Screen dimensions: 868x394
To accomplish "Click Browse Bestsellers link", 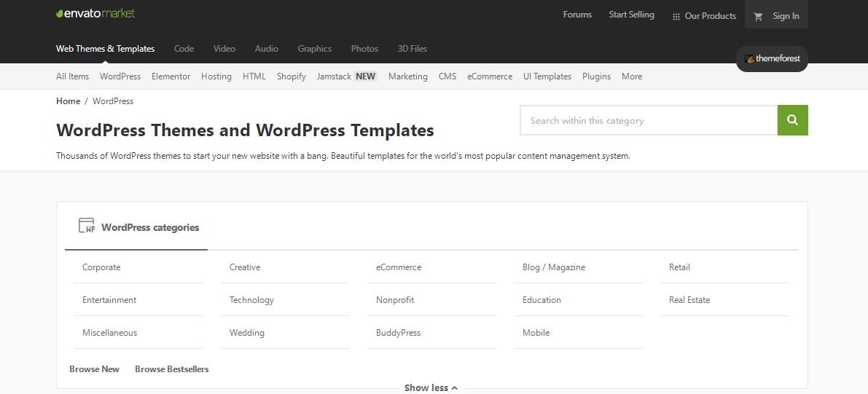I will 171,369.
